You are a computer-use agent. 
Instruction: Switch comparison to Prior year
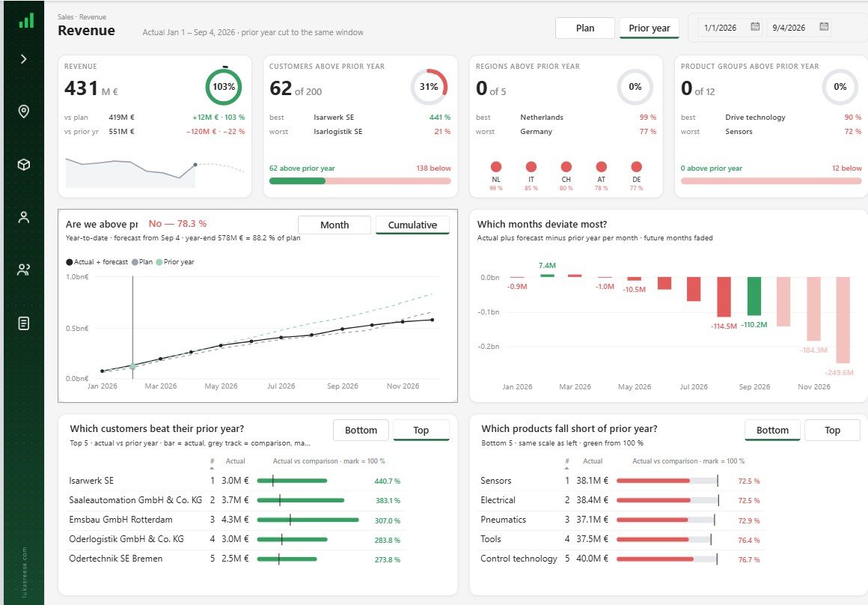pos(650,28)
